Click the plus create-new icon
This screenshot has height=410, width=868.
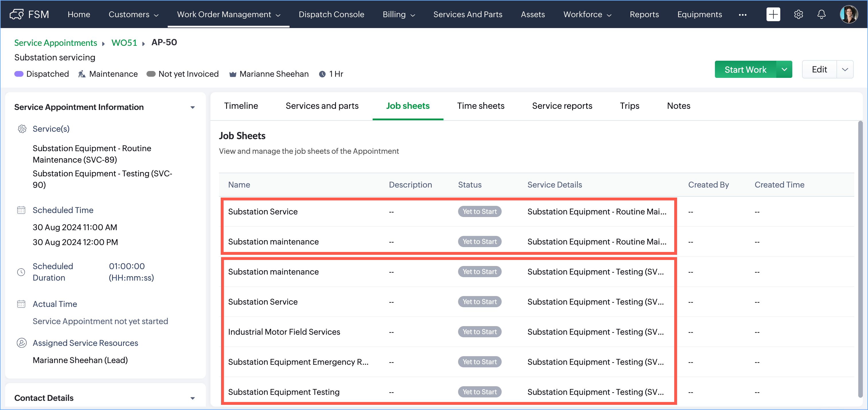(773, 14)
